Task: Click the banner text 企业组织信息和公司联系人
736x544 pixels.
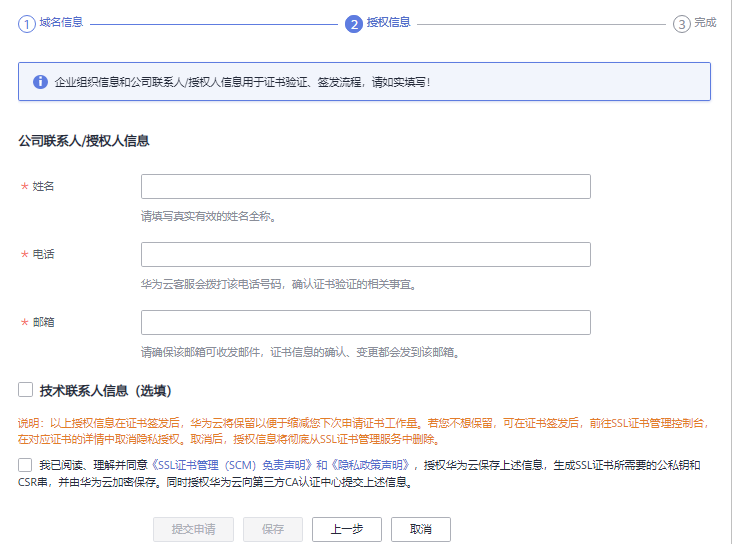Action: 242,82
